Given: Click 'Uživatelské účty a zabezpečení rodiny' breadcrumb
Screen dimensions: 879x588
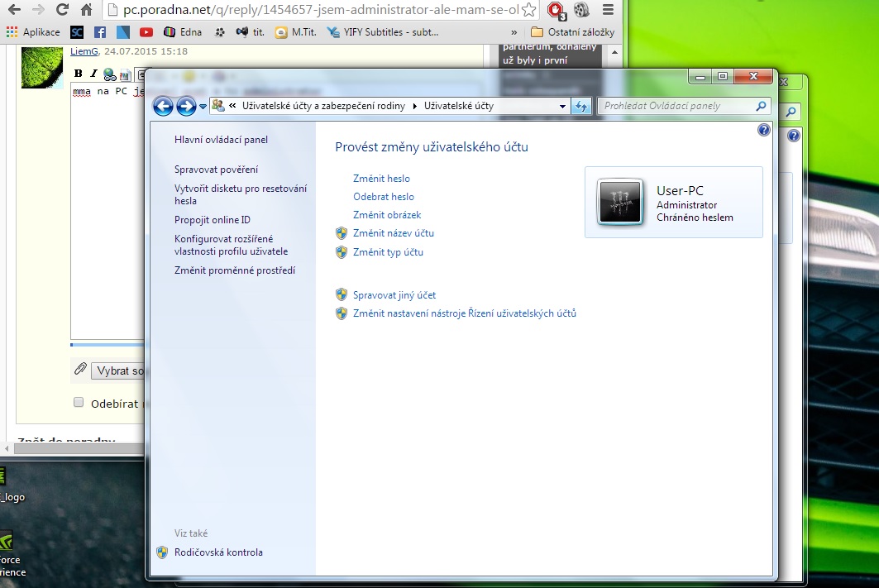Looking at the screenshot, I should pos(323,106).
